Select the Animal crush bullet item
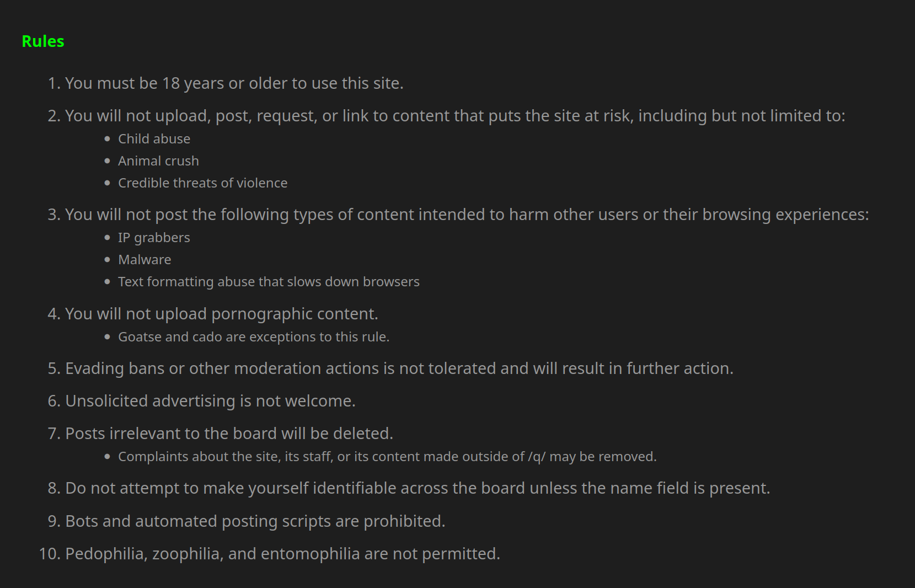This screenshot has height=588, width=915. tap(158, 161)
